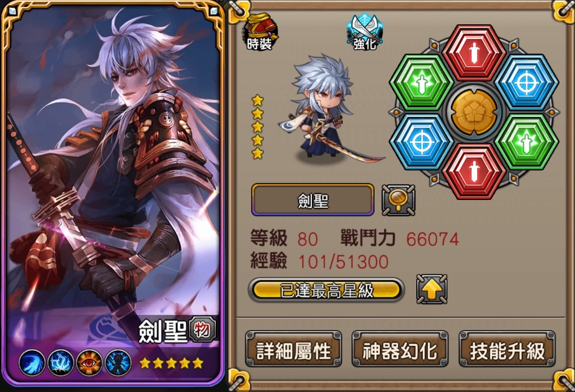Click the yellow up-arrow upgrade button
The image size is (575, 392).
coord(432,289)
